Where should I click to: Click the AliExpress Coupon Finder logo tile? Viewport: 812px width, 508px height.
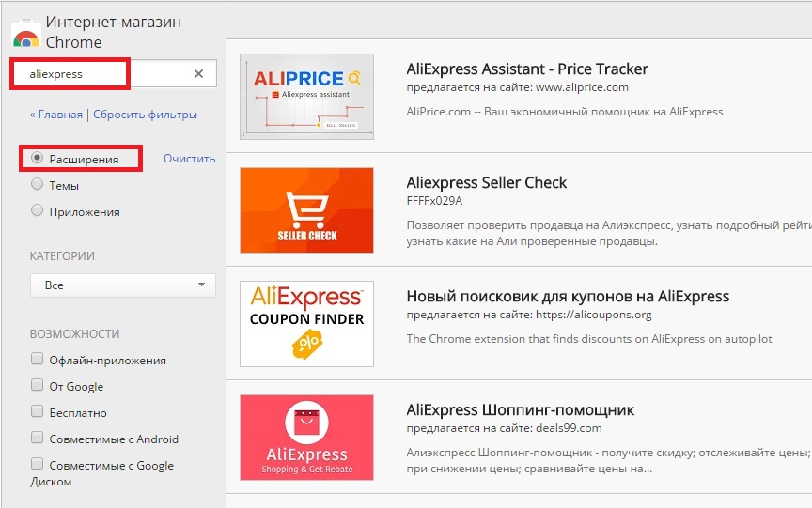pyautogui.click(x=306, y=323)
